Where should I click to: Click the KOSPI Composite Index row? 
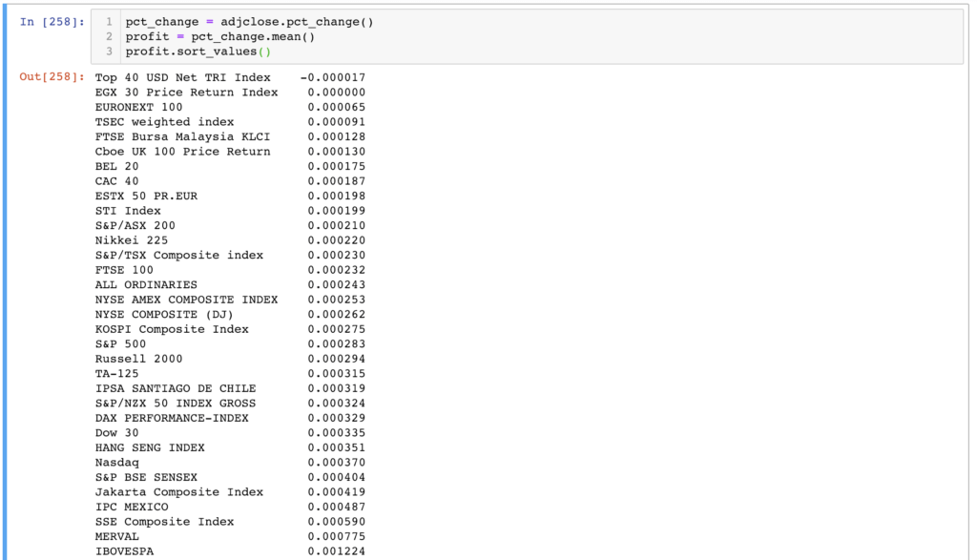click(230, 329)
